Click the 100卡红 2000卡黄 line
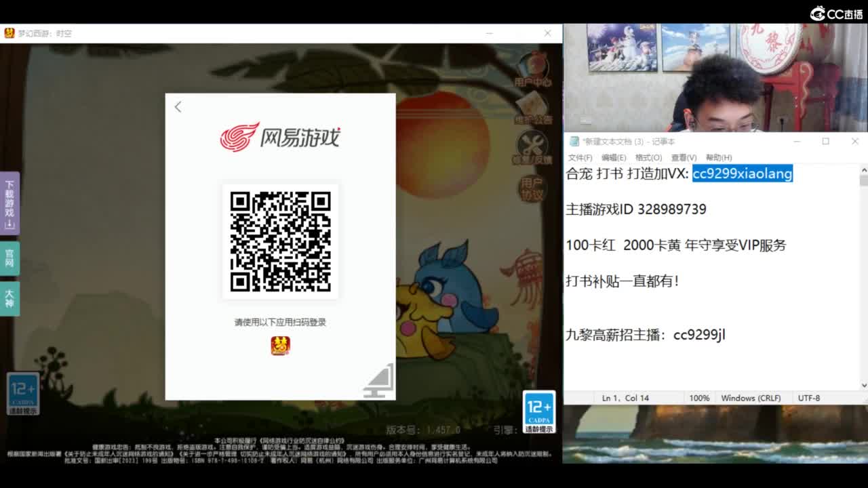The image size is (868, 488). coord(676,245)
